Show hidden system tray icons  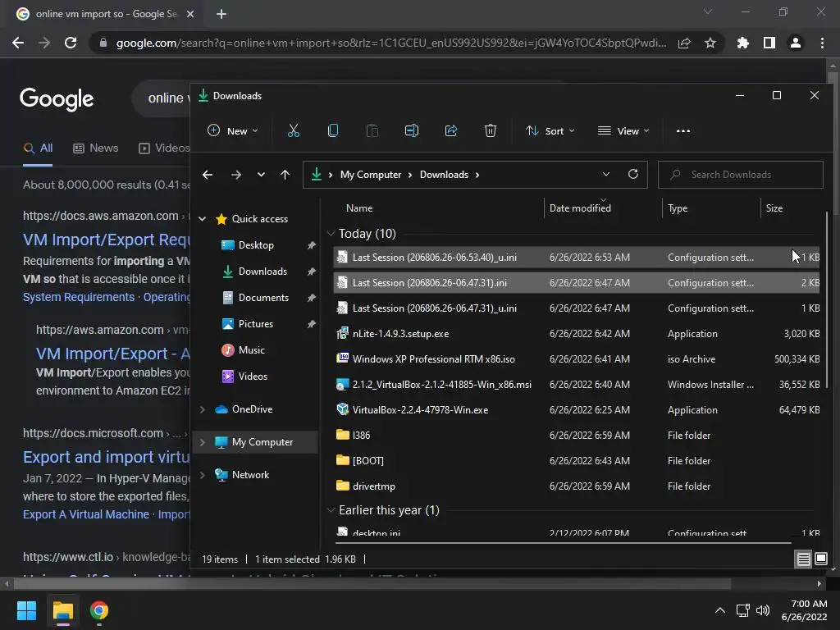pos(720,610)
